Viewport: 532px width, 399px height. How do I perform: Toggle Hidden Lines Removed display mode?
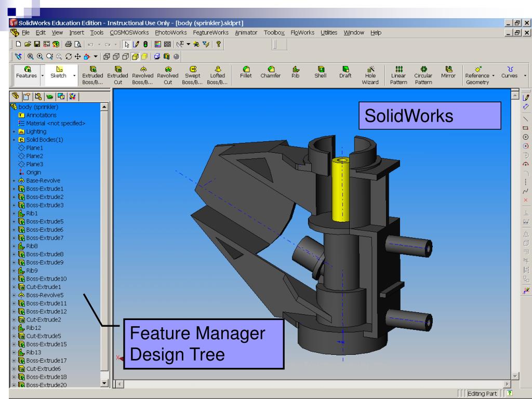point(126,56)
